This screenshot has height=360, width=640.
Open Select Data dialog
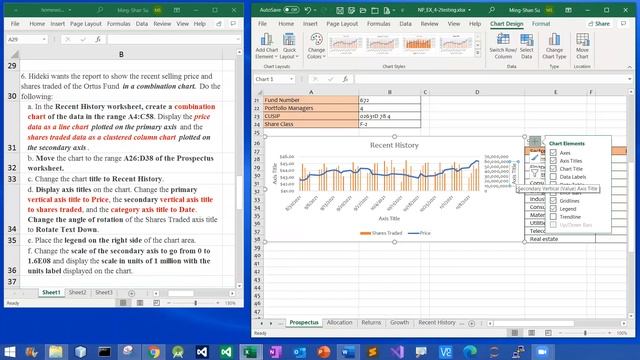[x=527, y=46]
